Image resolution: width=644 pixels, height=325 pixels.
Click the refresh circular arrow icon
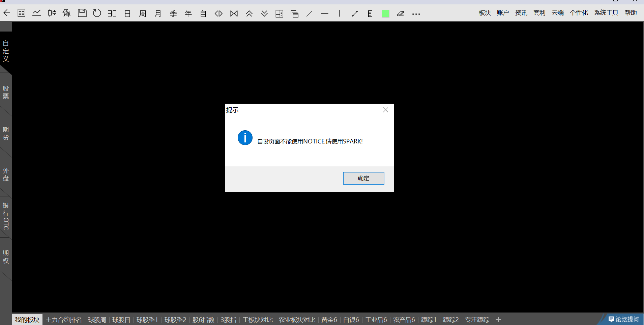pos(97,13)
